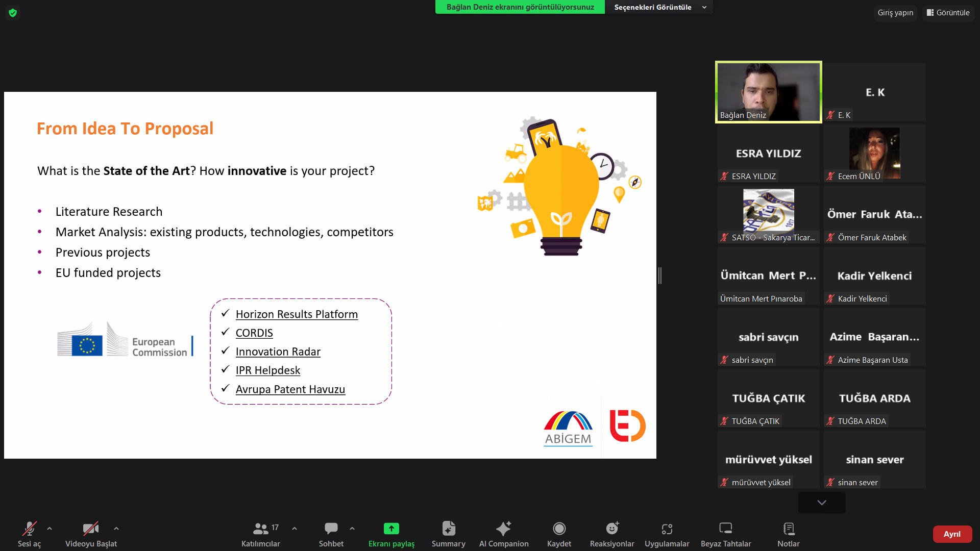Image resolution: width=980 pixels, height=551 pixels.
Task: Open the Notlar notes icon
Action: tap(788, 529)
